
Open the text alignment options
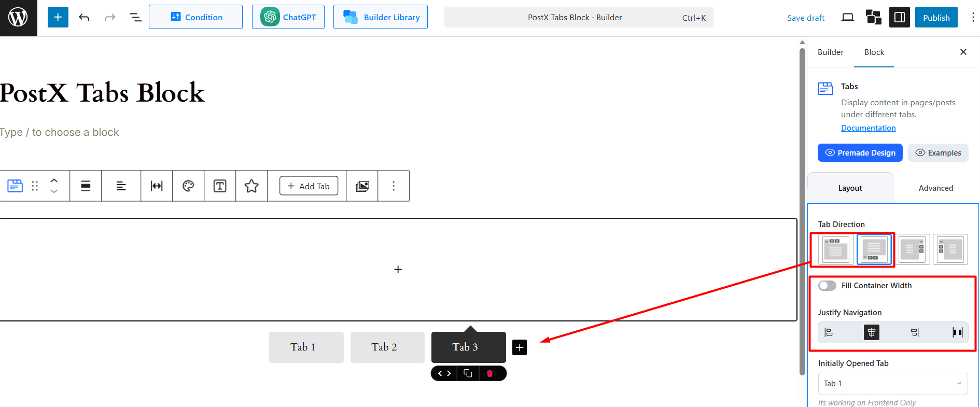[121, 186]
